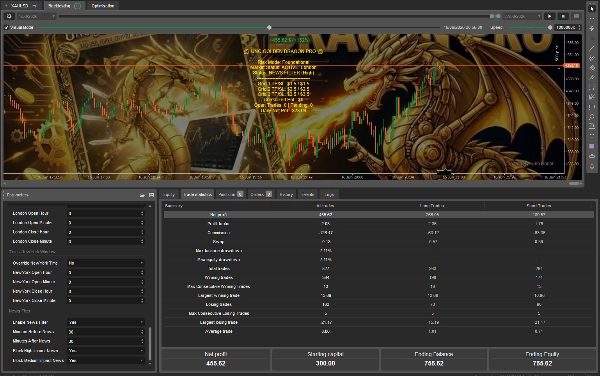Screen dimensions: 600x376
Task: Click the Max Consecutive Winning Trades row
Action: (x=379, y=286)
